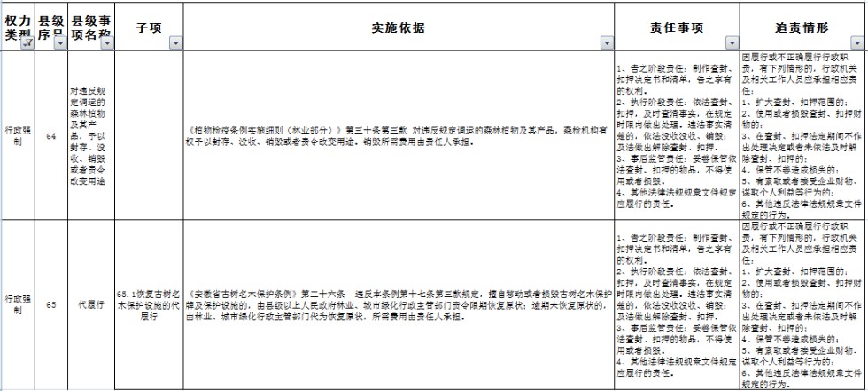Open filter dropdown for 追责情形 column
This screenshot has height=391, width=868.
[x=856, y=43]
